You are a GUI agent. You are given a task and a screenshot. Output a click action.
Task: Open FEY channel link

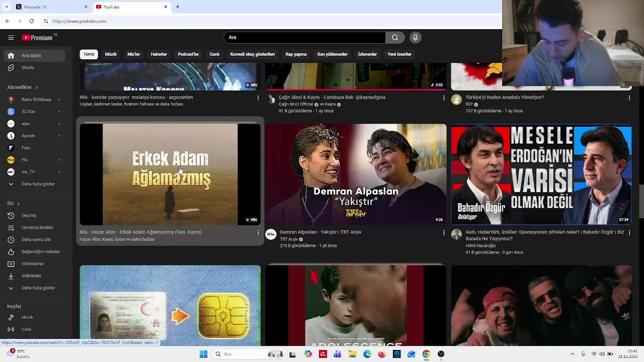point(469,105)
